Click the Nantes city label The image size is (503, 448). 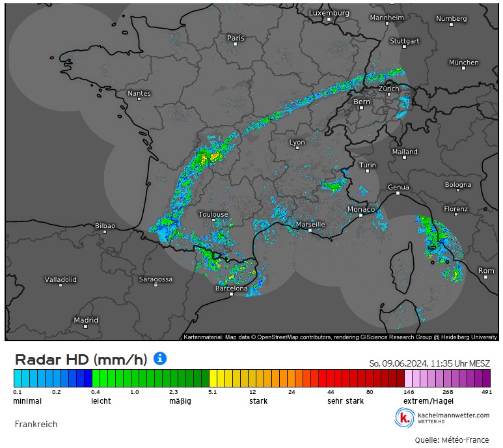[x=139, y=93]
